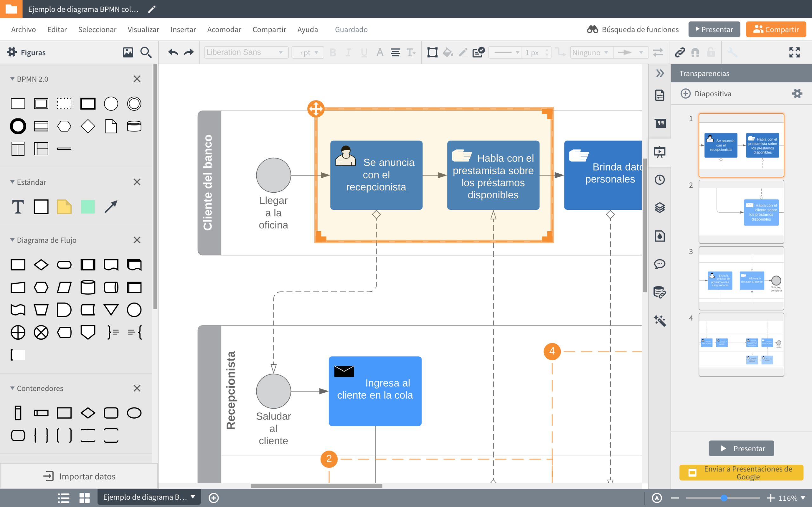Open the Acomodar menu
The width and height of the screenshot is (812, 507).
(224, 29)
